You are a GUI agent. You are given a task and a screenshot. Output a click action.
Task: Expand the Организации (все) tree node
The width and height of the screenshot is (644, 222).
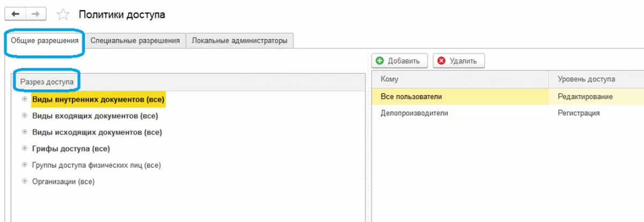click(24, 182)
